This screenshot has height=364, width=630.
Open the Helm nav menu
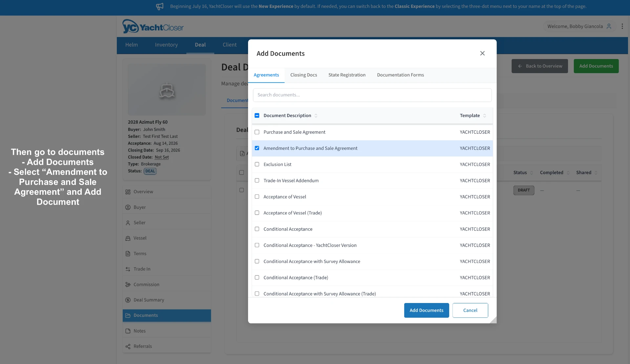[x=132, y=45]
